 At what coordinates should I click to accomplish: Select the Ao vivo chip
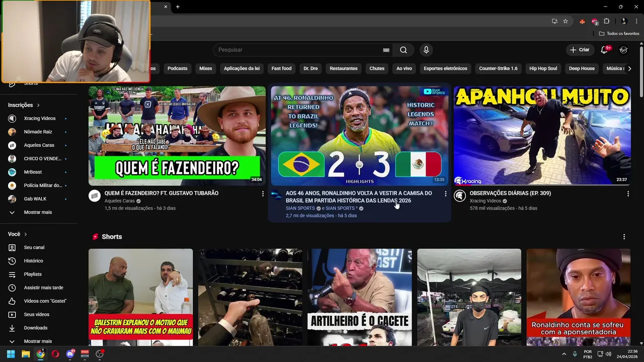pyautogui.click(x=404, y=68)
